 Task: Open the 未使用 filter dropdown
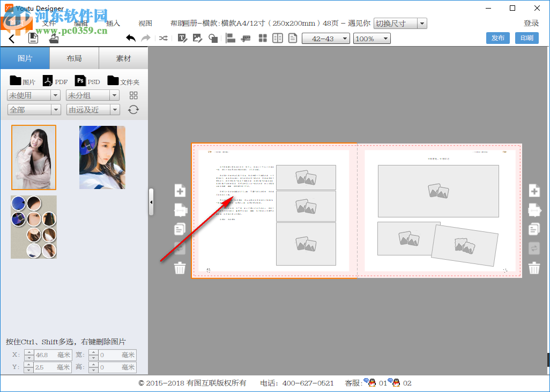(x=33, y=95)
